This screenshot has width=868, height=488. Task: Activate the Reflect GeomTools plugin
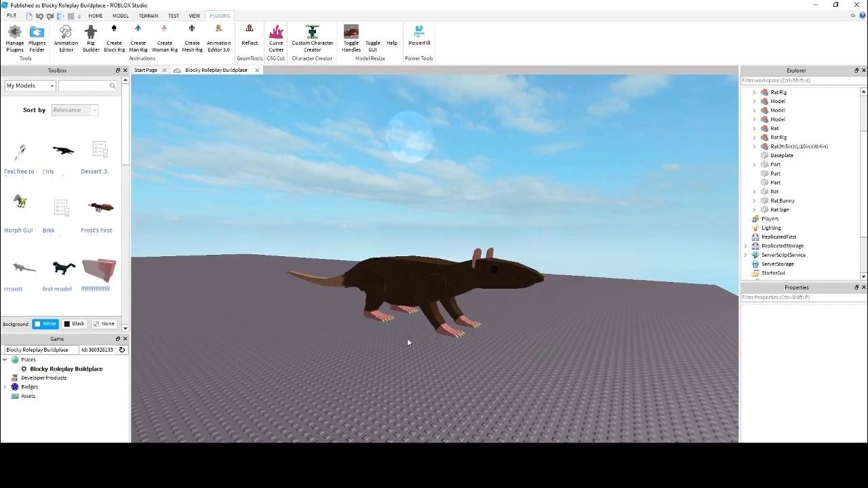point(250,35)
